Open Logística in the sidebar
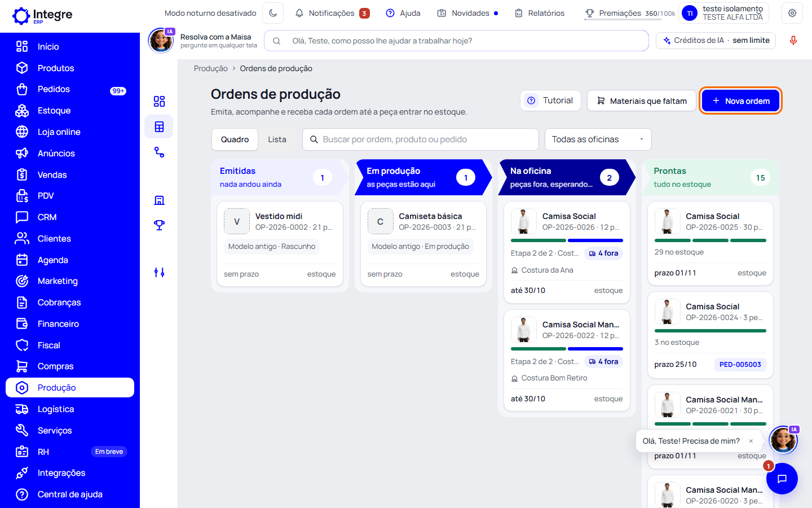Screen dimensions: 812x508 point(70,409)
